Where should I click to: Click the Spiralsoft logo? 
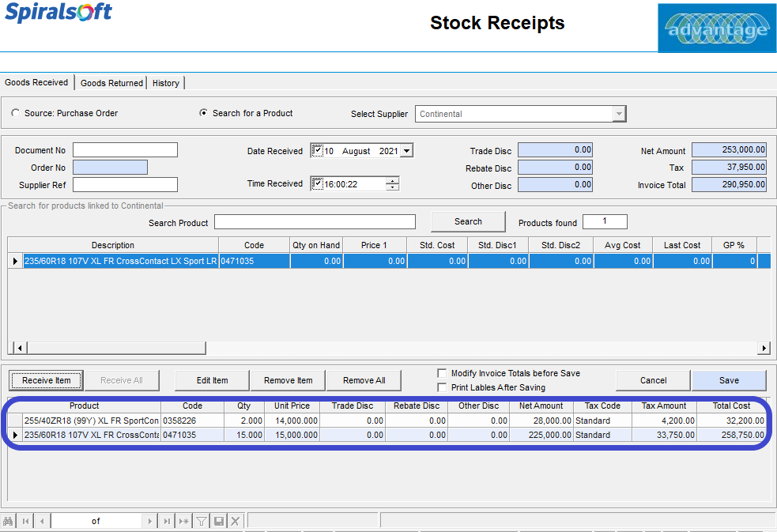click(58, 12)
